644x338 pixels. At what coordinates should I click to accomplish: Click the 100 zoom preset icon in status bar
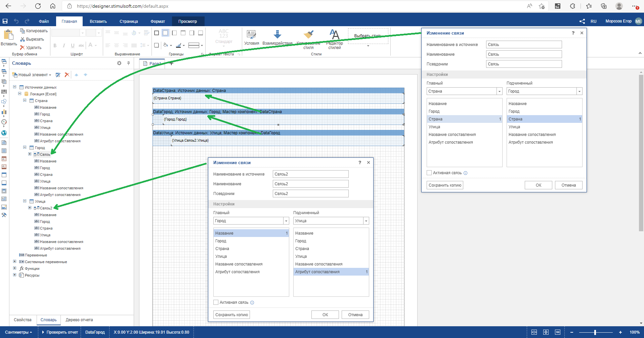(558, 332)
